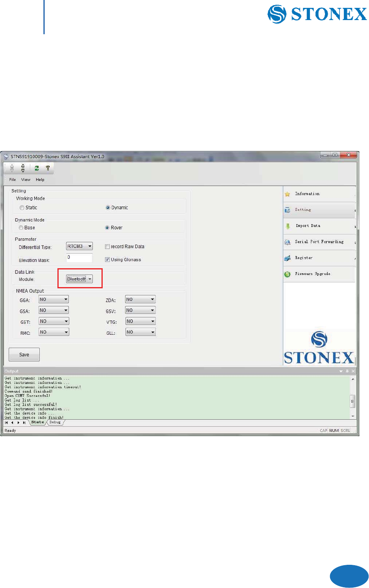
Task: Select Base dynamic mode
Action: [x=21, y=228]
